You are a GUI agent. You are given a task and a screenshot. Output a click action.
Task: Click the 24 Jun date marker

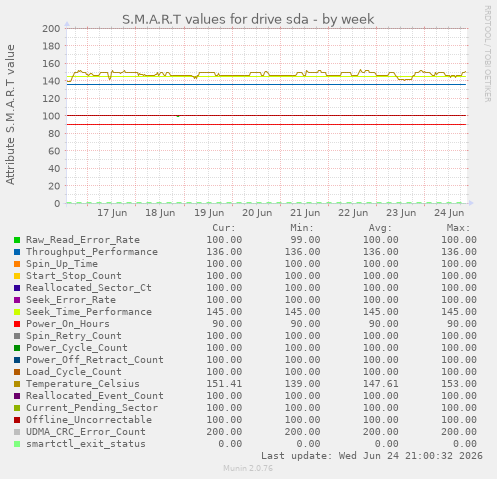coord(449,213)
